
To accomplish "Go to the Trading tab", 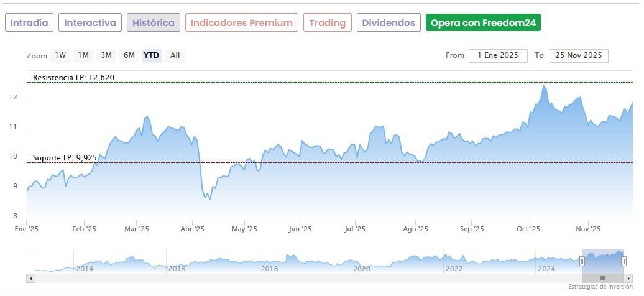I will tap(328, 23).
